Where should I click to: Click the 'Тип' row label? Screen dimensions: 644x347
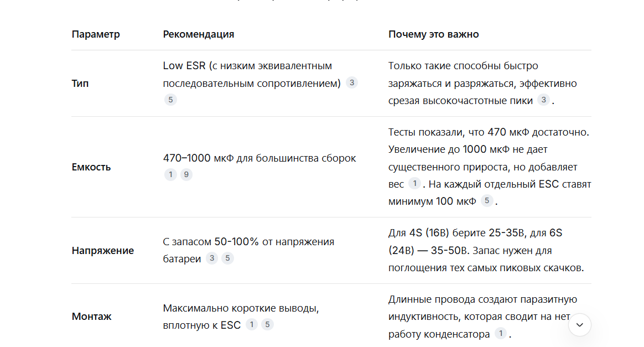[80, 84]
